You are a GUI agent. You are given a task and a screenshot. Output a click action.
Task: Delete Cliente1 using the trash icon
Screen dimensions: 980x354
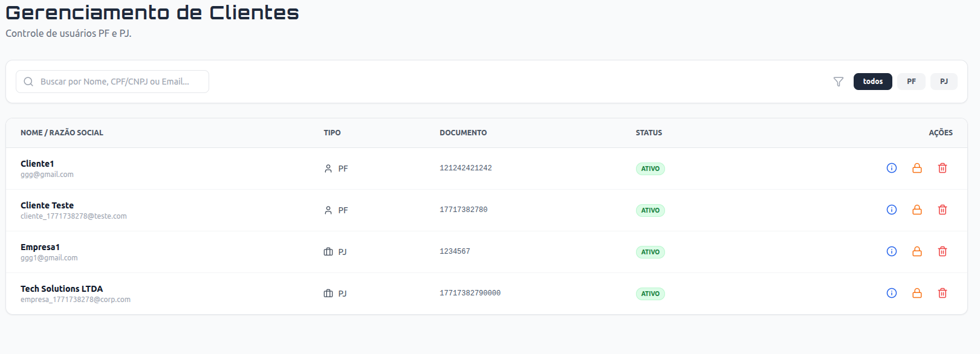(942, 168)
